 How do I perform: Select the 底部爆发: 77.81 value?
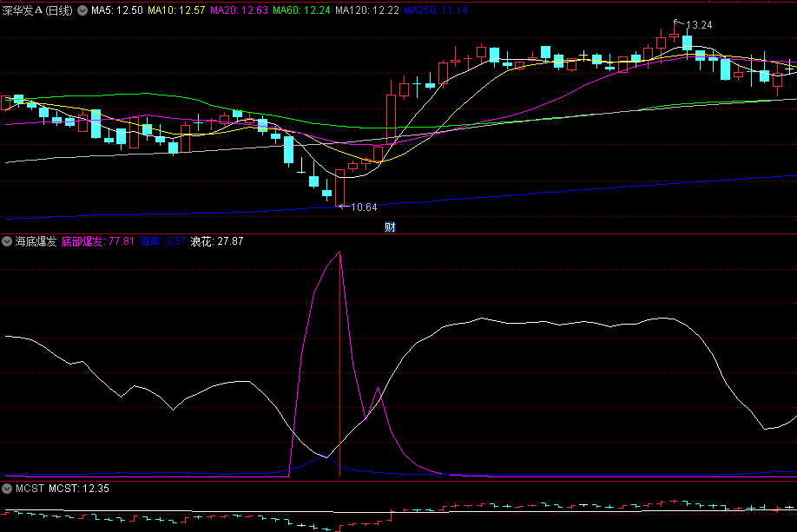97,241
